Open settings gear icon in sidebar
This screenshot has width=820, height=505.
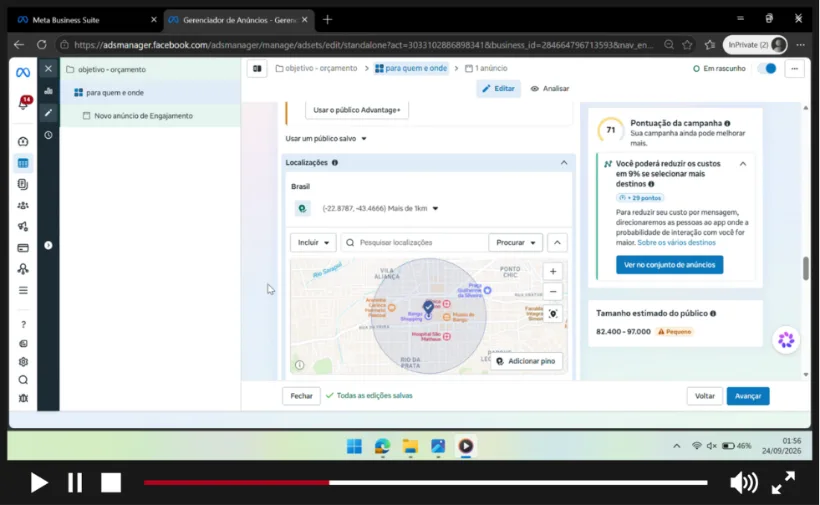23,362
